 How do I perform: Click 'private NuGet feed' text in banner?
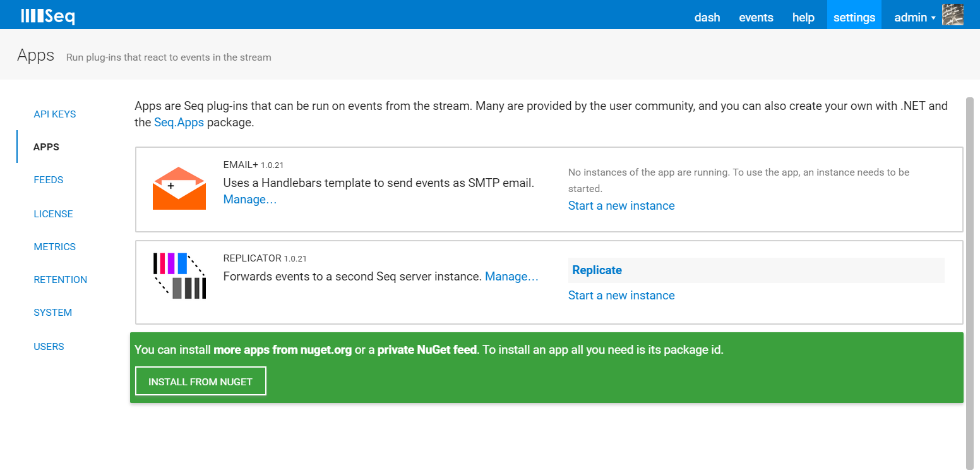click(427, 350)
